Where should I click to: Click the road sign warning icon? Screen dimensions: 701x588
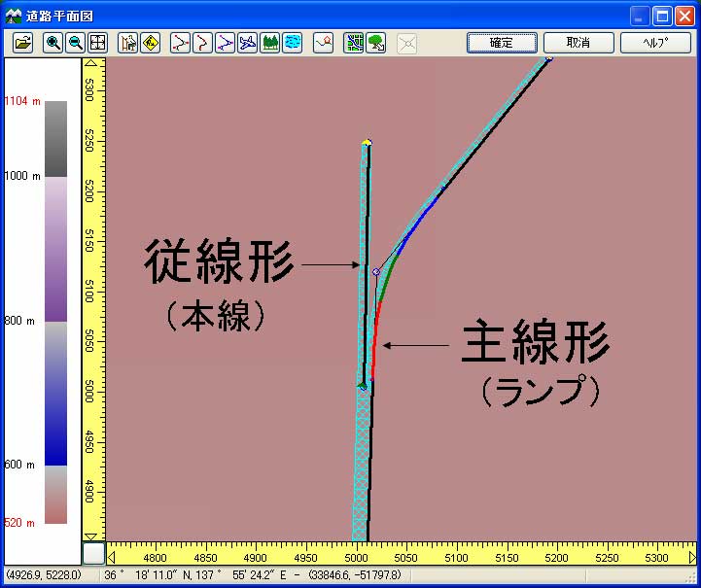[151, 43]
